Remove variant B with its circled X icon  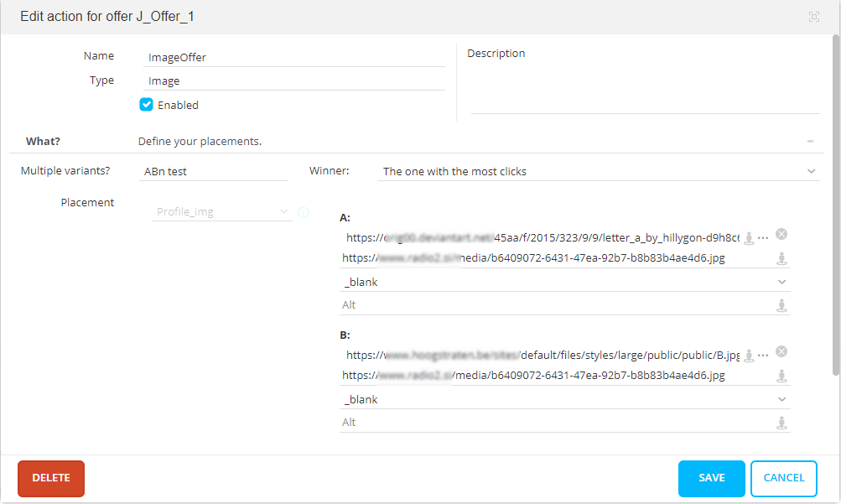[781, 351]
